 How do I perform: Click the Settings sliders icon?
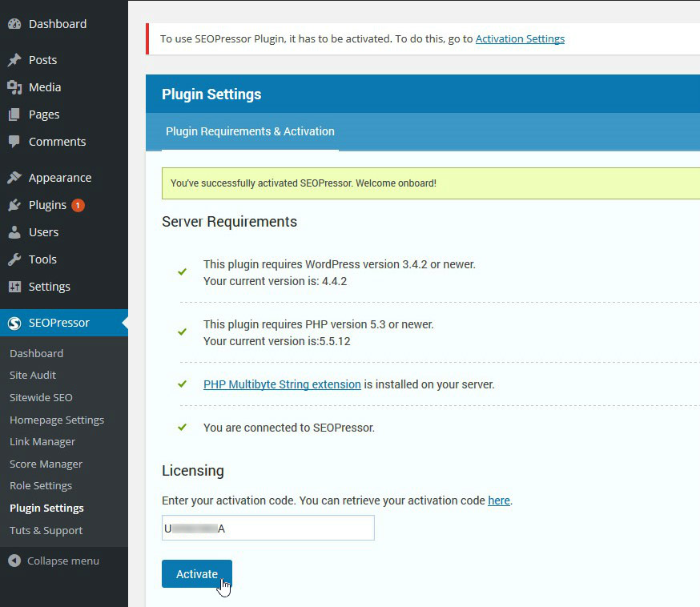tap(14, 287)
